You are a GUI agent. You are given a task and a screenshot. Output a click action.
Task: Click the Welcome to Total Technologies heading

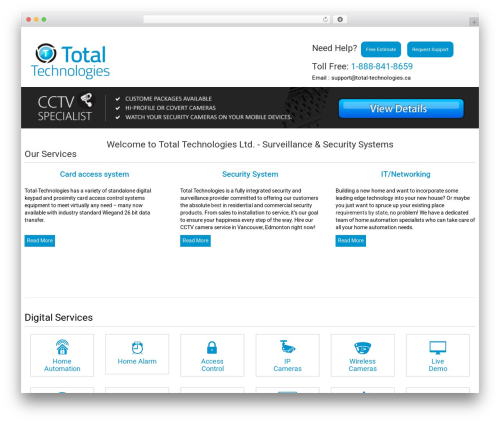pos(250,144)
